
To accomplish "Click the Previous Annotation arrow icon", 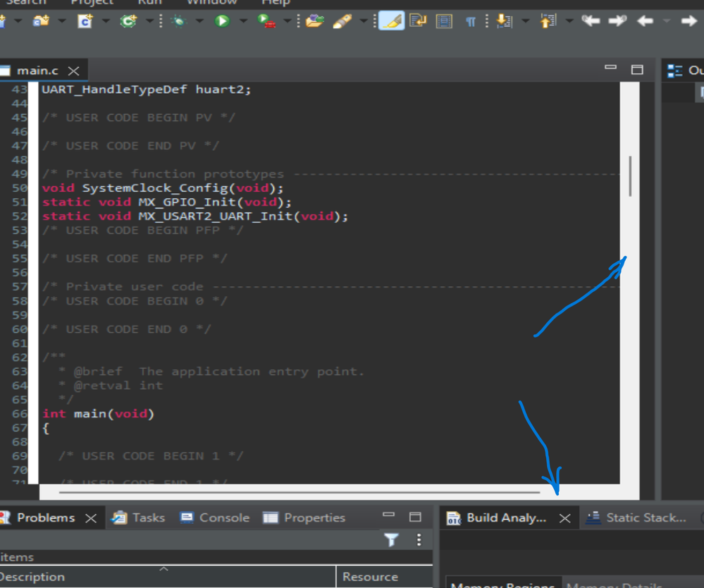I will pos(548,21).
